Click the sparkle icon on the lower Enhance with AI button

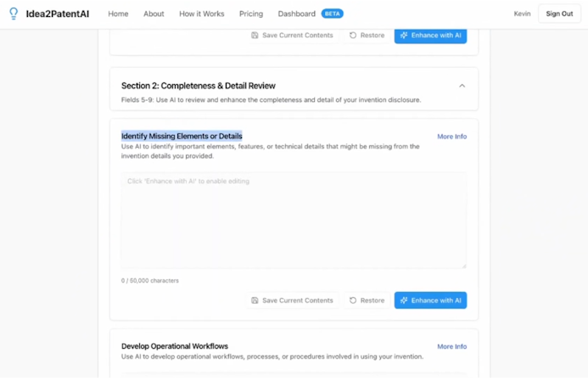404,301
